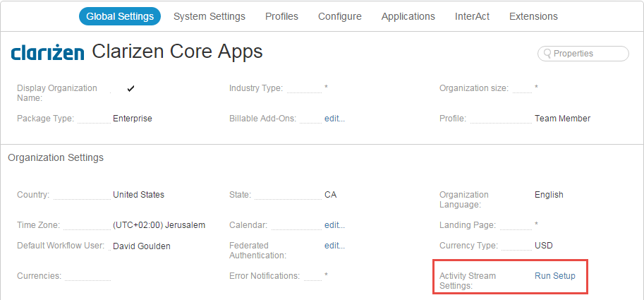
Task: Switch to the System Settings tab
Action: pyautogui.click(x=209, y=16)
